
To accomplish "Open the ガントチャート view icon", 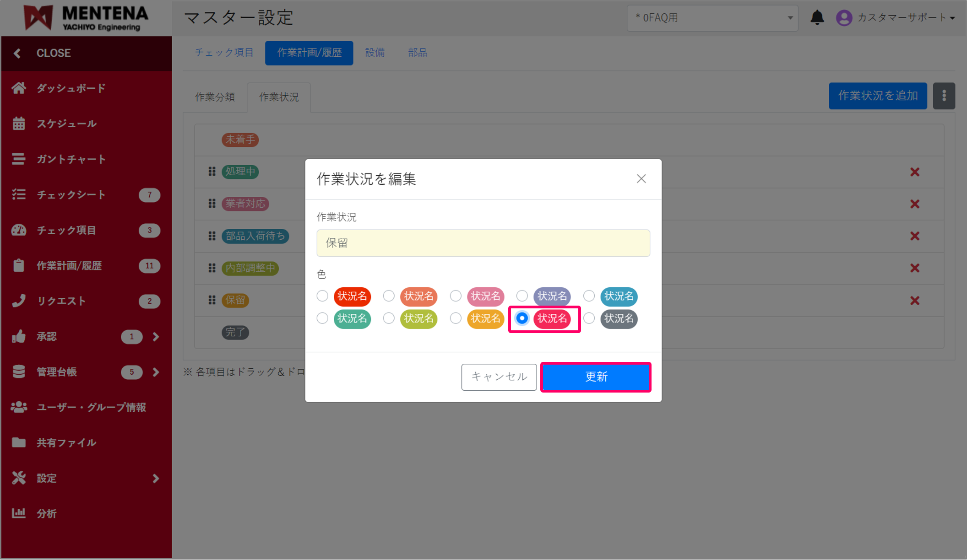I will click(19, 159).
